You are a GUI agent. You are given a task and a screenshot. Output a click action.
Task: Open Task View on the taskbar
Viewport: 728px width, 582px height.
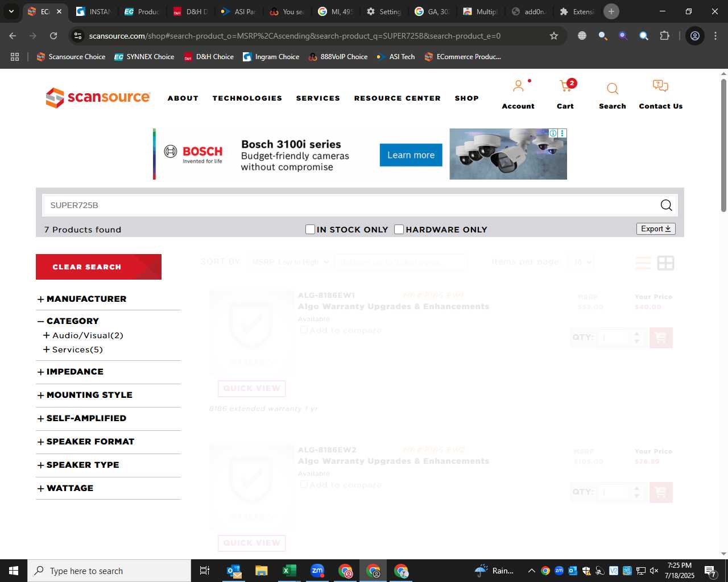tap(205, 571)
